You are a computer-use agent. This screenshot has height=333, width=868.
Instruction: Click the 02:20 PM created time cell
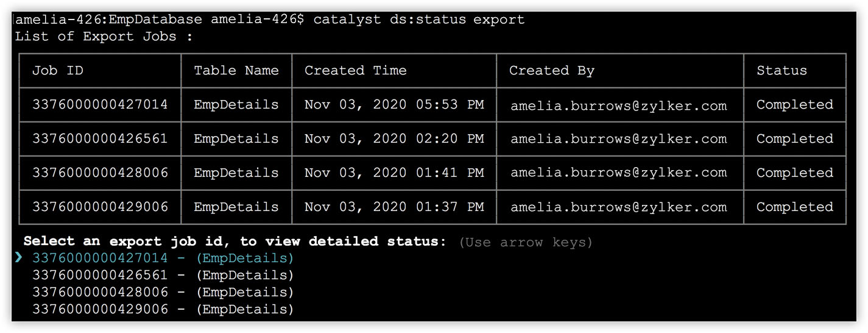coord(394,138)
